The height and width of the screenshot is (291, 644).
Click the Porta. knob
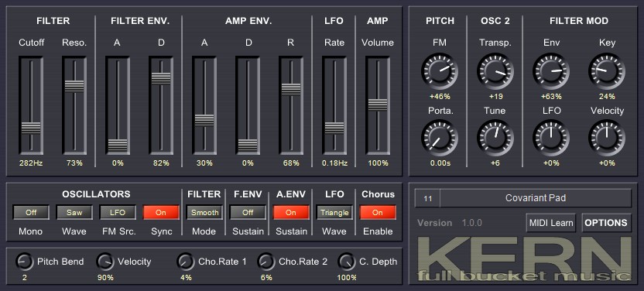tap(440, 139)
